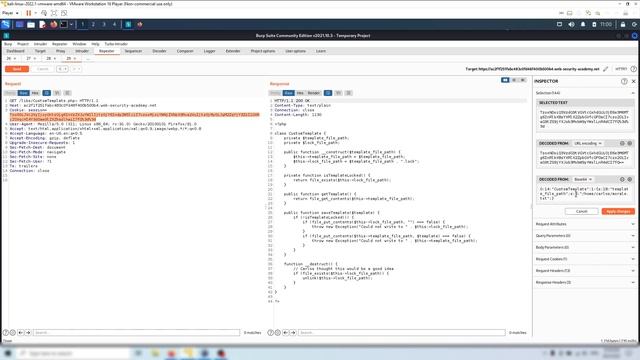This screenshot has height=360, width=640.
Task: Click Apply changes in Inspector
Action: tap(618, 211)
